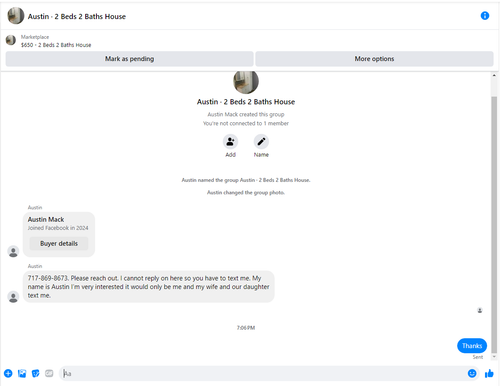Screen dimensions: 500x386
Task: Open the emoji picker
Action: 472,373
